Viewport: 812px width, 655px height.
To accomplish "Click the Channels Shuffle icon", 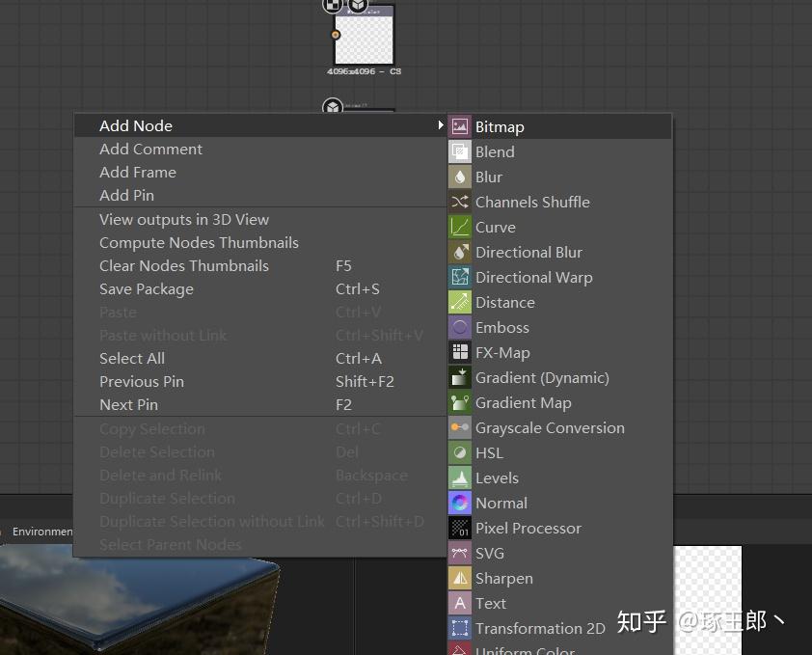I will [x=459, y=203].
